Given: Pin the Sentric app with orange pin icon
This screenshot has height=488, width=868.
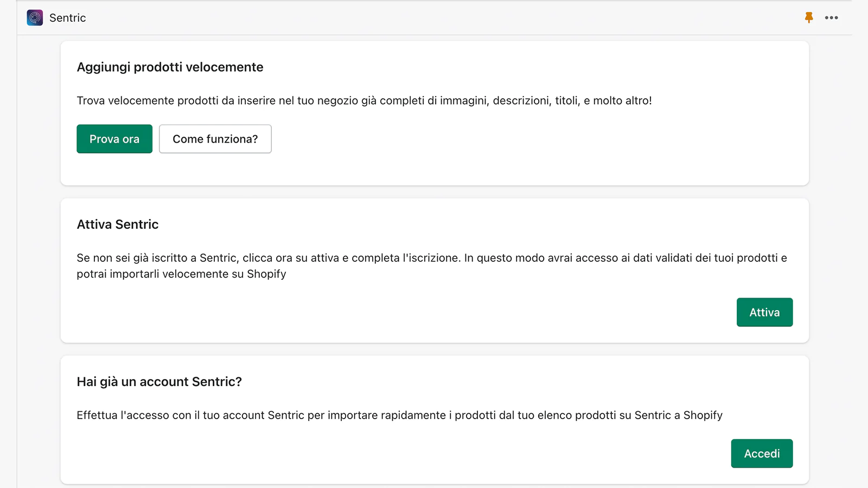Looking at the screenshot, I should (x=809, y=18).
